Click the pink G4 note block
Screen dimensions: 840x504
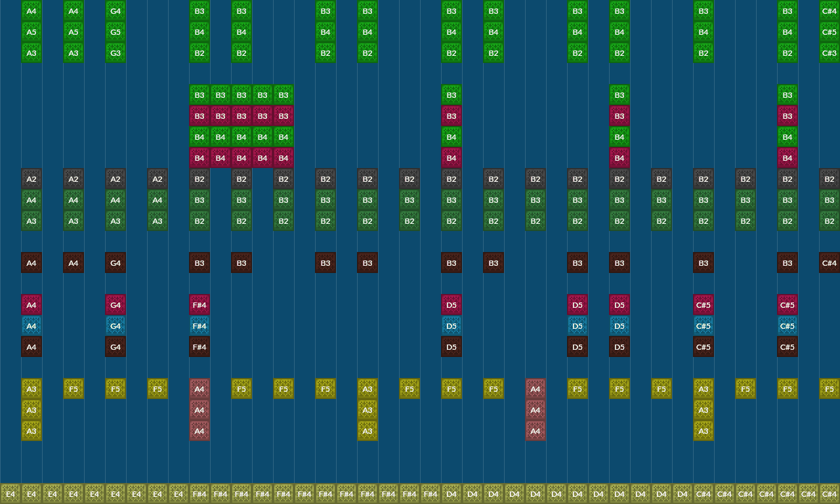click(x=115, y=304)
